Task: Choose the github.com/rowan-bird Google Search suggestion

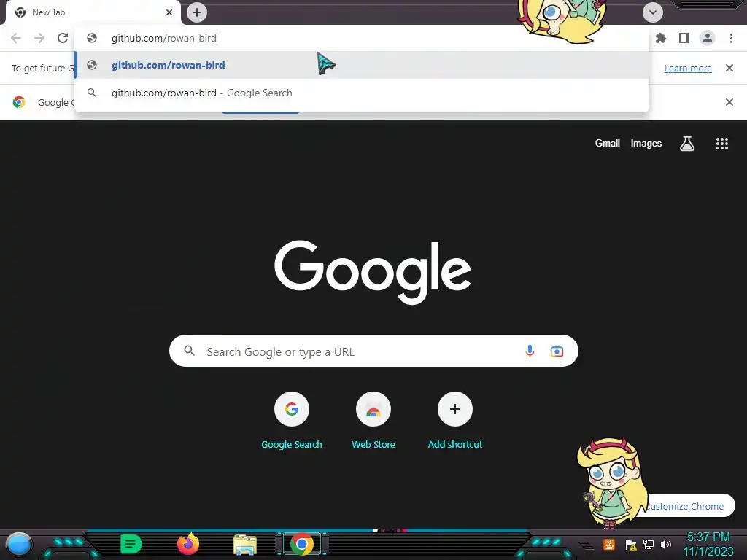Action: click(362, 93)
